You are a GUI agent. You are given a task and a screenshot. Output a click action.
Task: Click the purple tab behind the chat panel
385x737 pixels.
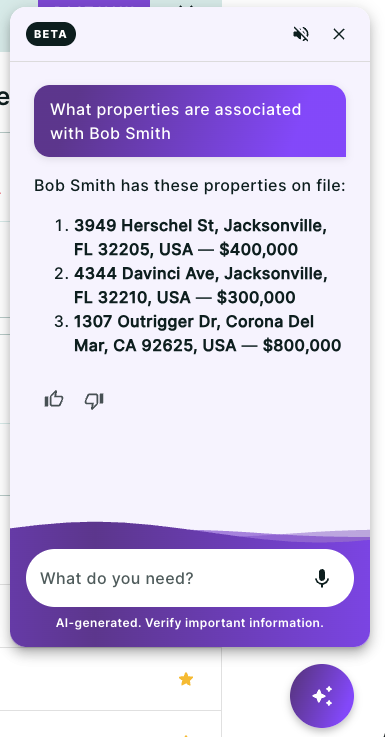(94, 3)
